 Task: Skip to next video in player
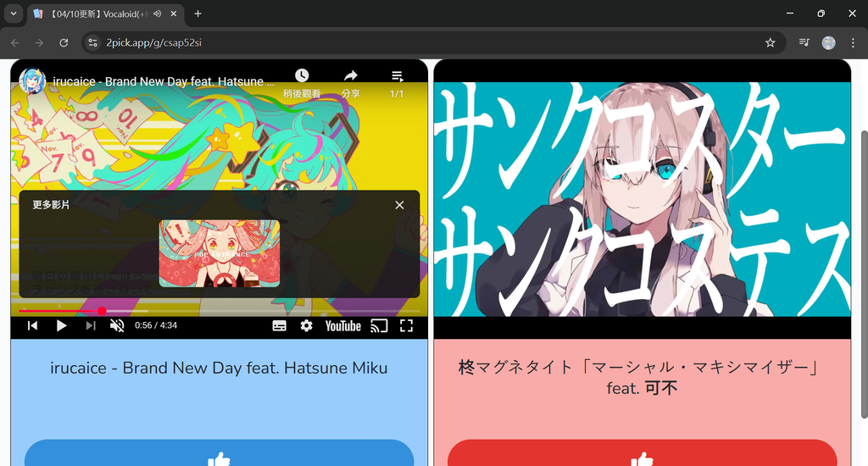click(90, 325)
